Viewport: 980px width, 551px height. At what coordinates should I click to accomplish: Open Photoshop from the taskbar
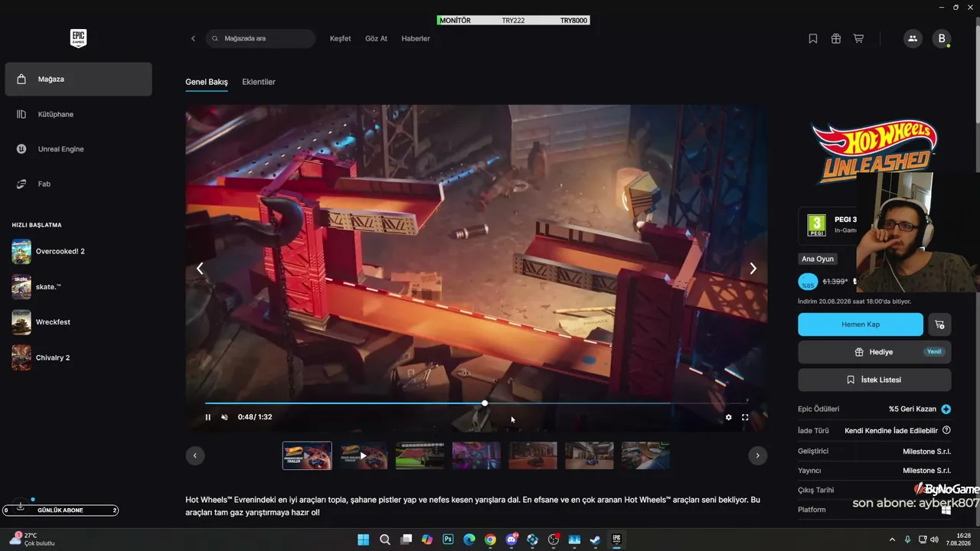(x=448, y=540)
